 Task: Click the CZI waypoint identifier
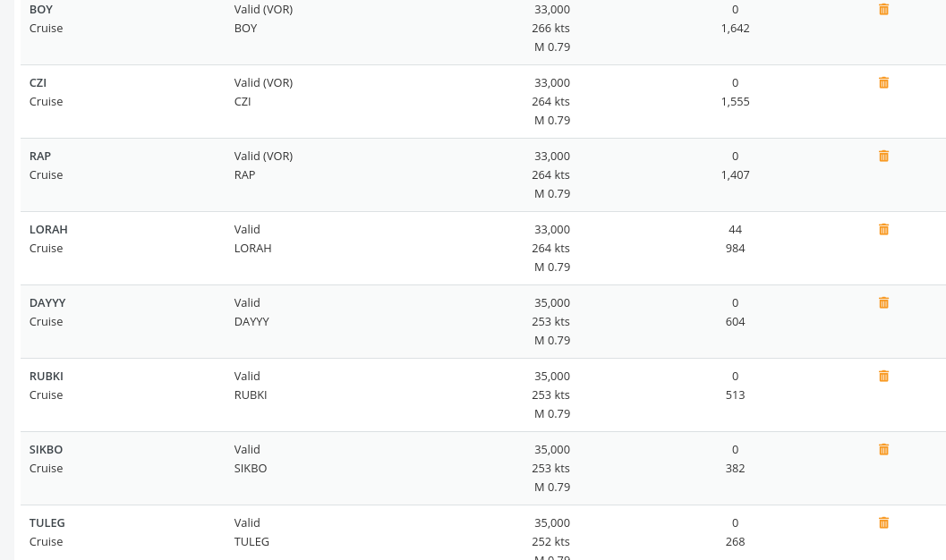[38, 82]
